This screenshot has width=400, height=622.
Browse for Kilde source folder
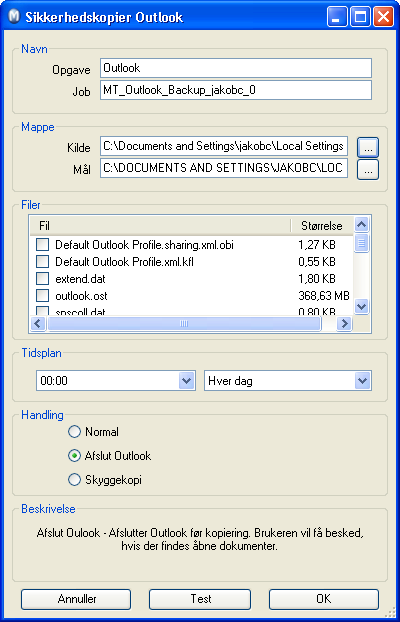click(x=368, y=148)
